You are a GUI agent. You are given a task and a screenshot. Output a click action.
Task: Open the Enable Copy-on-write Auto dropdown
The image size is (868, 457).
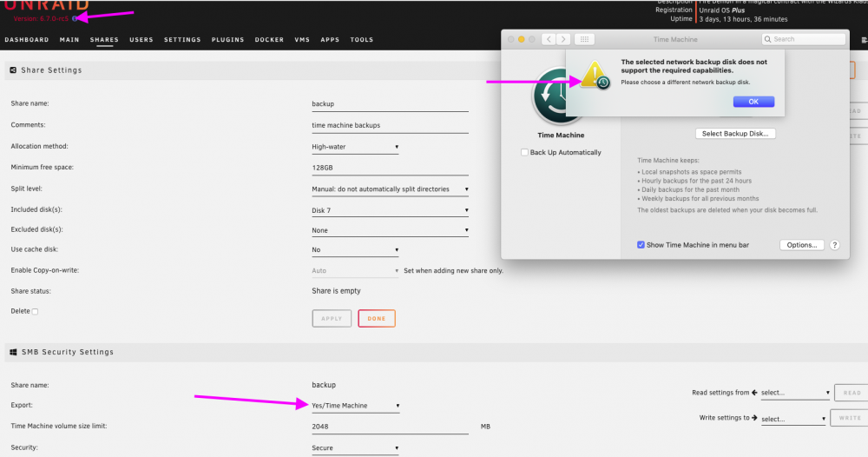pyautogui.click(x=355, y=271)
